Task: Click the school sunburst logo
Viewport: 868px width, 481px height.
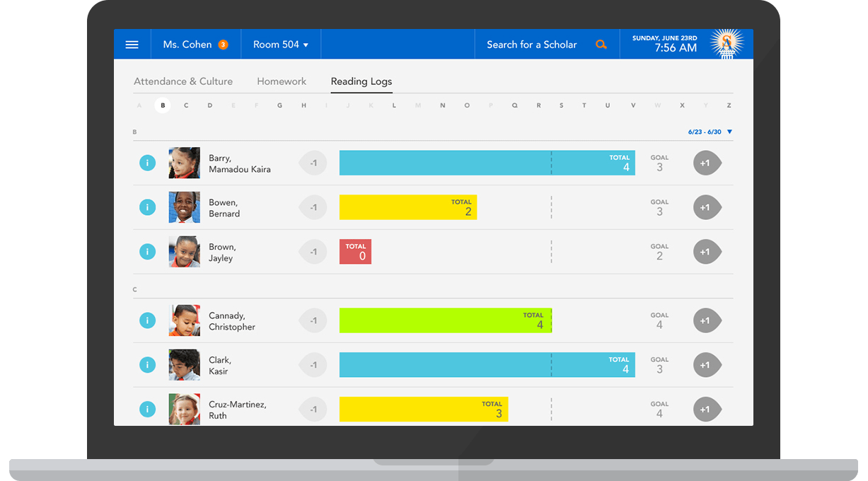Action: coord(725,45)
